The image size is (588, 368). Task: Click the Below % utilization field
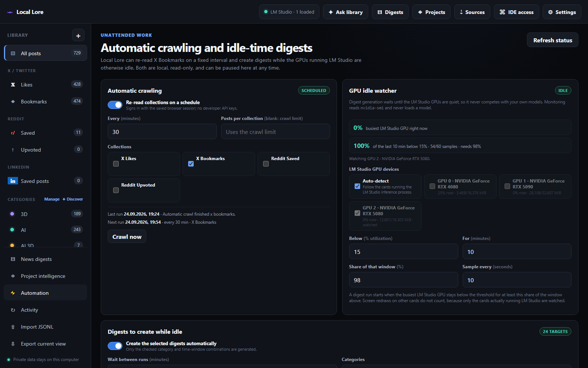pos(404,252)
